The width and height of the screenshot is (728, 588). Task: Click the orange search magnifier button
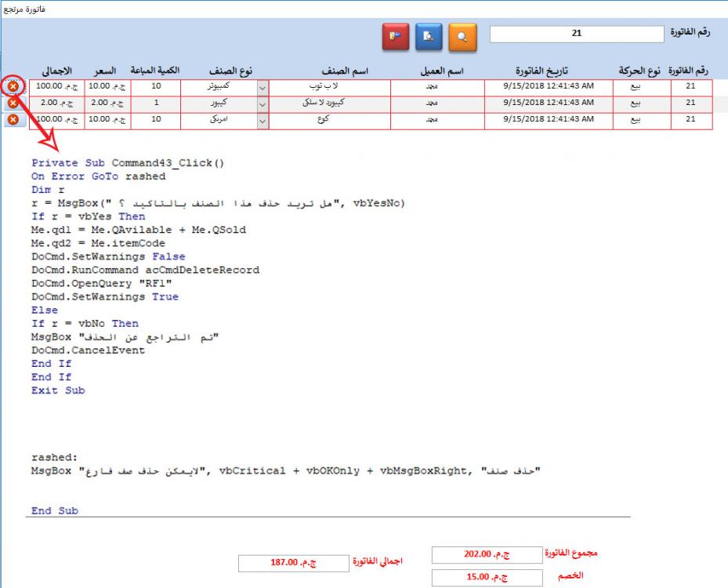click(462, 37)
